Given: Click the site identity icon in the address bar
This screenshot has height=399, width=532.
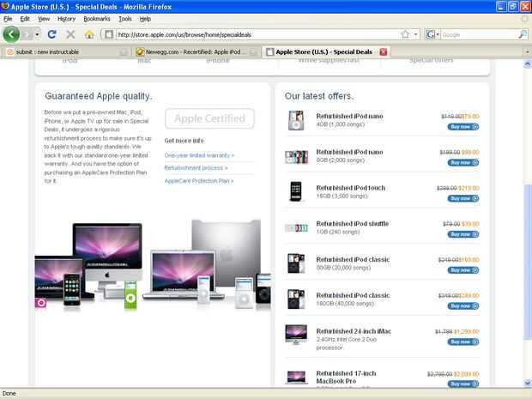Looking at the screenshot, I should tap(109, 34).
